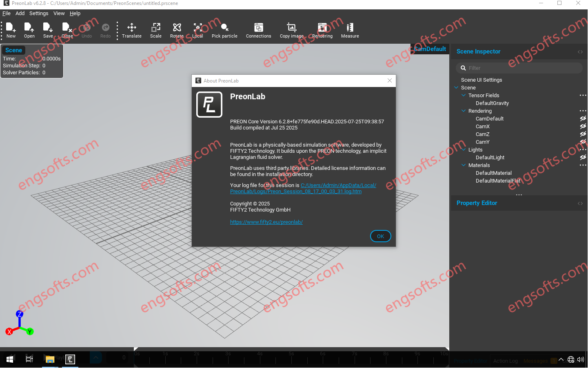
Task: Open the Settings menu
Action: pos(39,13)
